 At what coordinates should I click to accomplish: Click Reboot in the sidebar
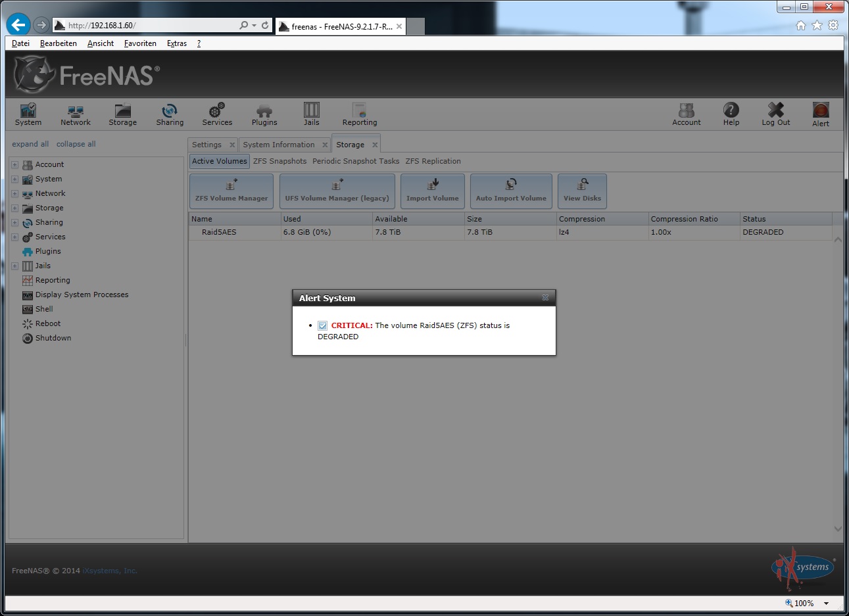[47, 323]
